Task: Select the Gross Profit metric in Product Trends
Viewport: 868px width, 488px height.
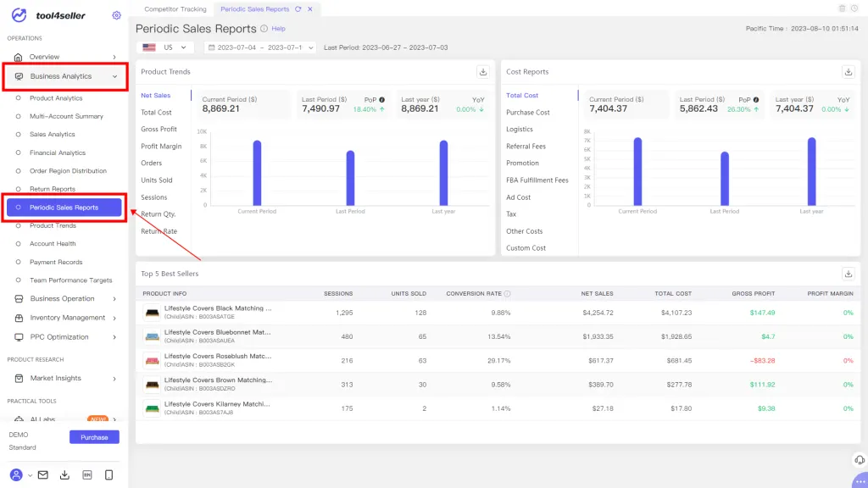Action: (158, 130)
